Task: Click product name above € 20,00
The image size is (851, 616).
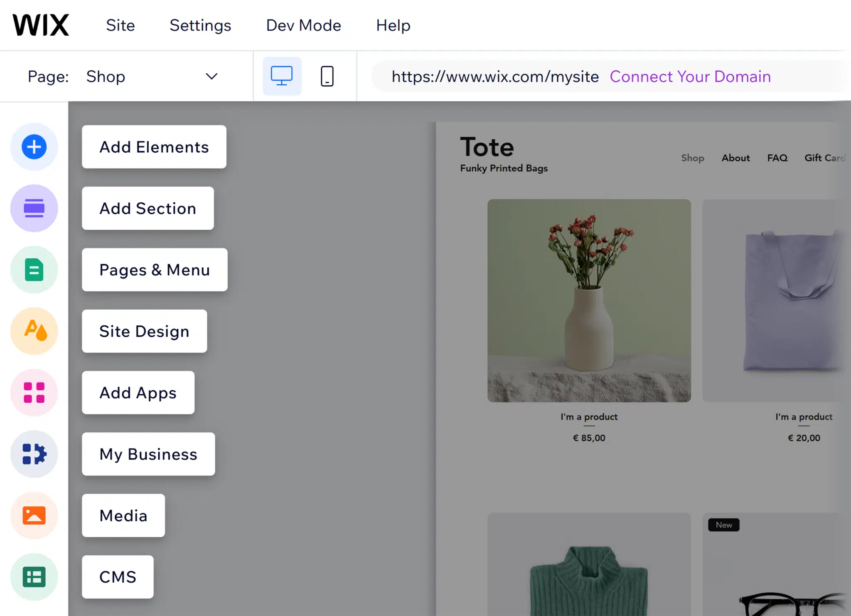Action: pos(804,417)
